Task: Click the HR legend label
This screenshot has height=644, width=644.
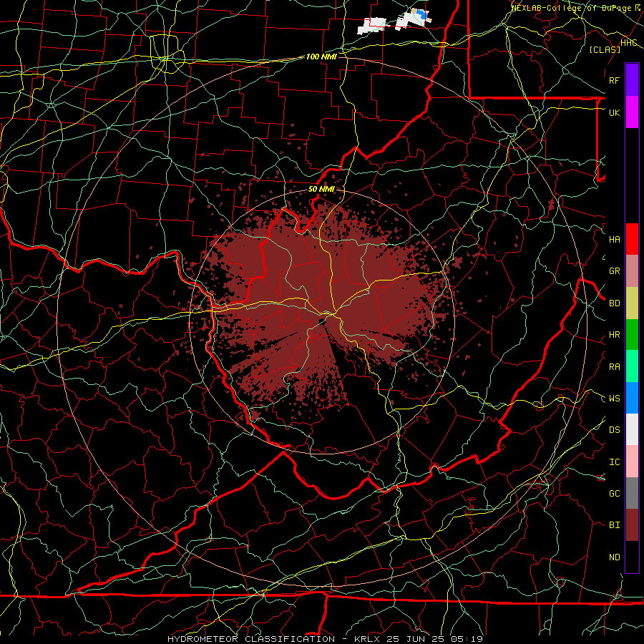Action: point(614,335)
